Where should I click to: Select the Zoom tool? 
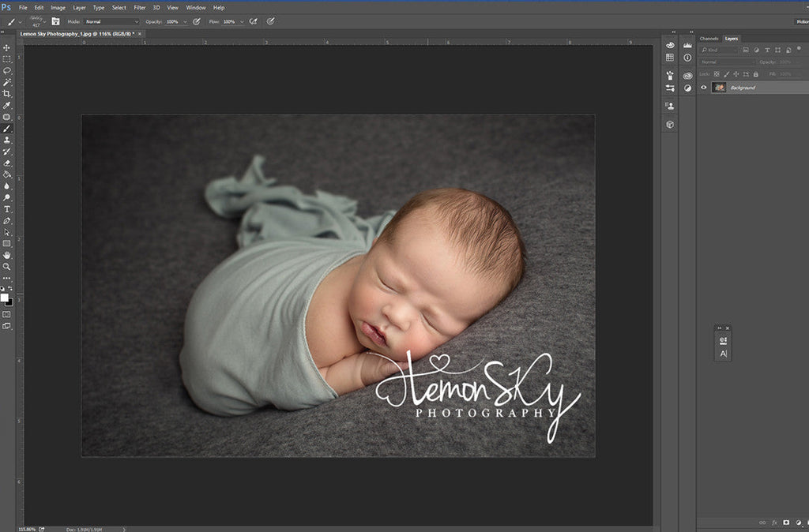click(7, 267)
